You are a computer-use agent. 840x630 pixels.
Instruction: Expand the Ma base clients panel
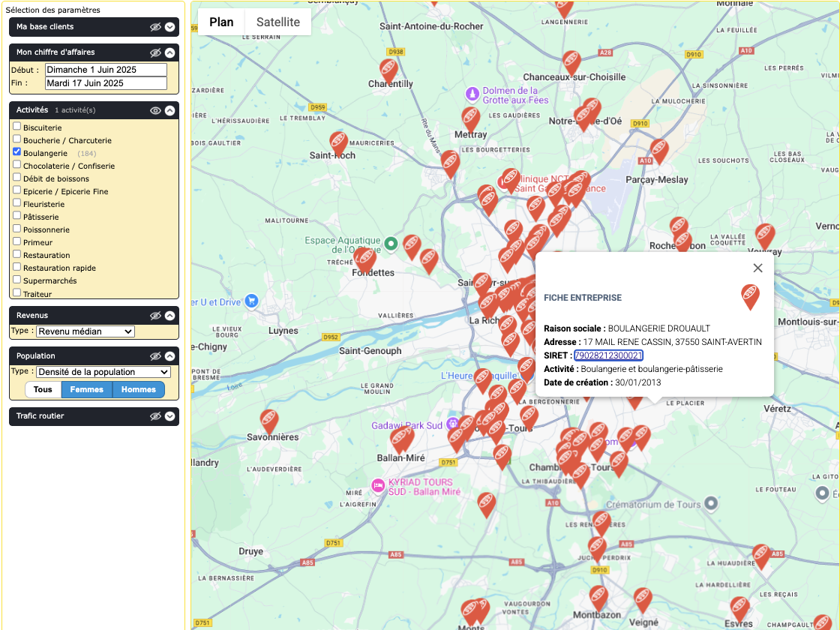click(169, 27)
